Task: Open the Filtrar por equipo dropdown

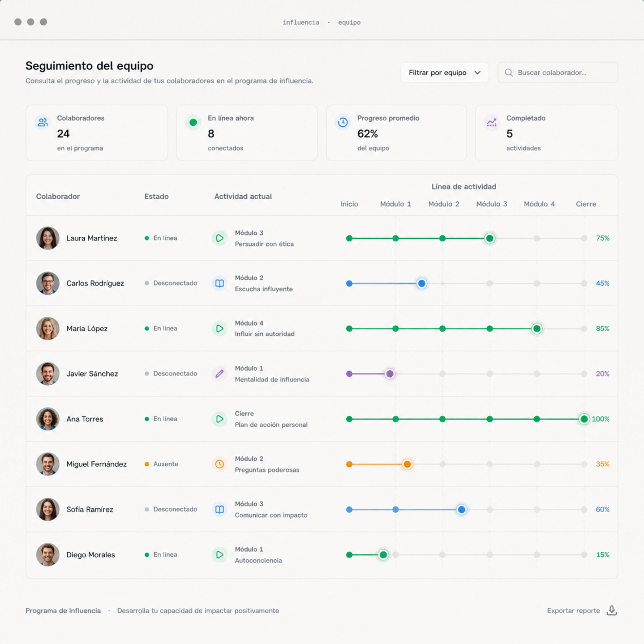Action: [445, 72]
